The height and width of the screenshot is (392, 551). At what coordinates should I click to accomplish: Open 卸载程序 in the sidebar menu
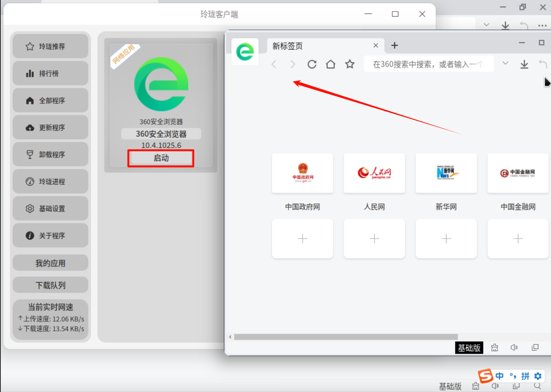coord(50,154)
